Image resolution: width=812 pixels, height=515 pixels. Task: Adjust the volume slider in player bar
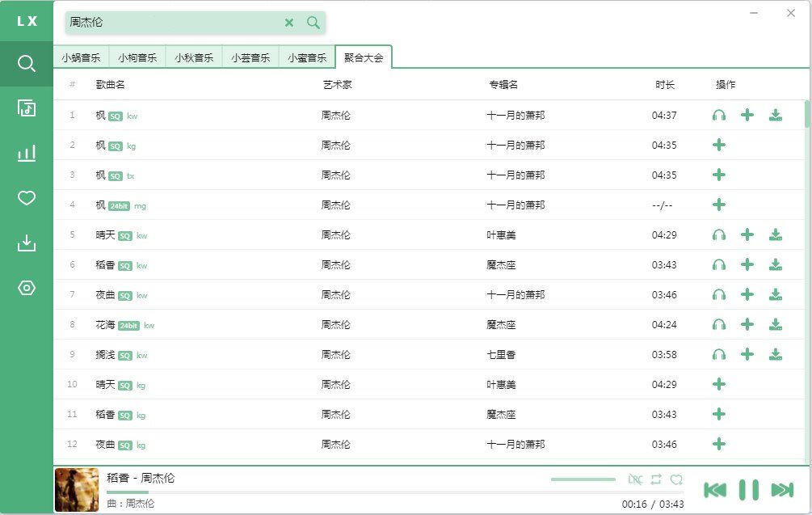pos(583,479)
